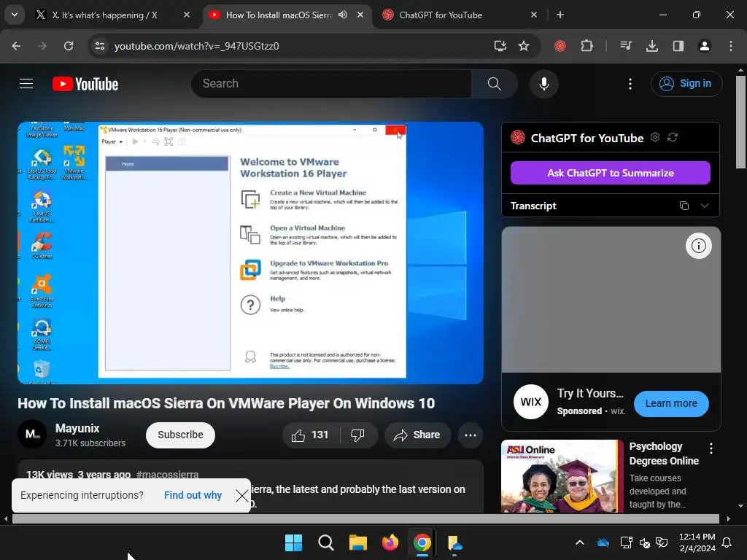Click the video player area
Image resolution: width=747 pixels, height=560 pixels.
[251, 253]
